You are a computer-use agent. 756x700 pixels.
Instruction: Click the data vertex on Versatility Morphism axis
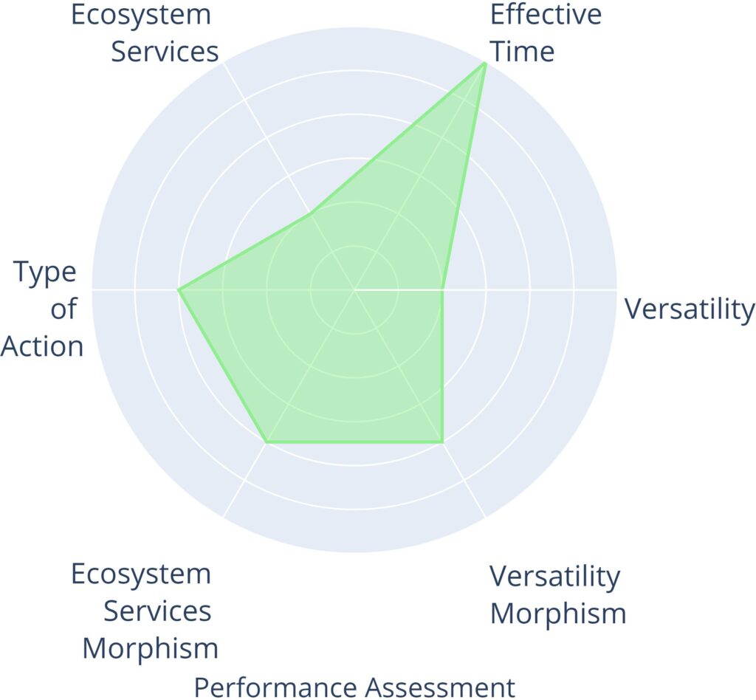tap(441, 442)
